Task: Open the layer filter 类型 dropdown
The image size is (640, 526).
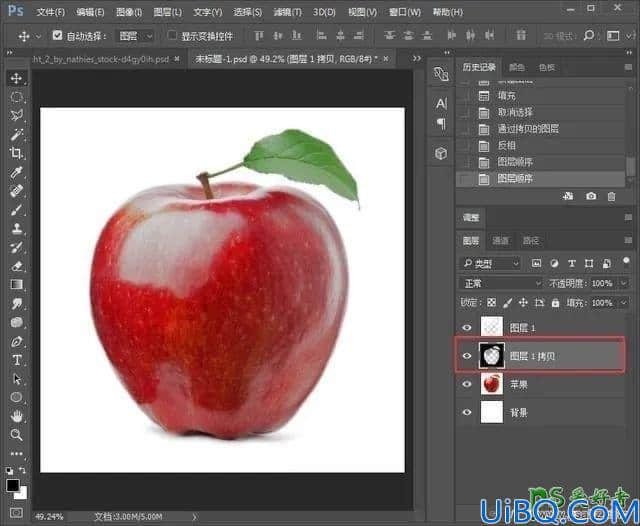Action: click(x=490, y=264)
